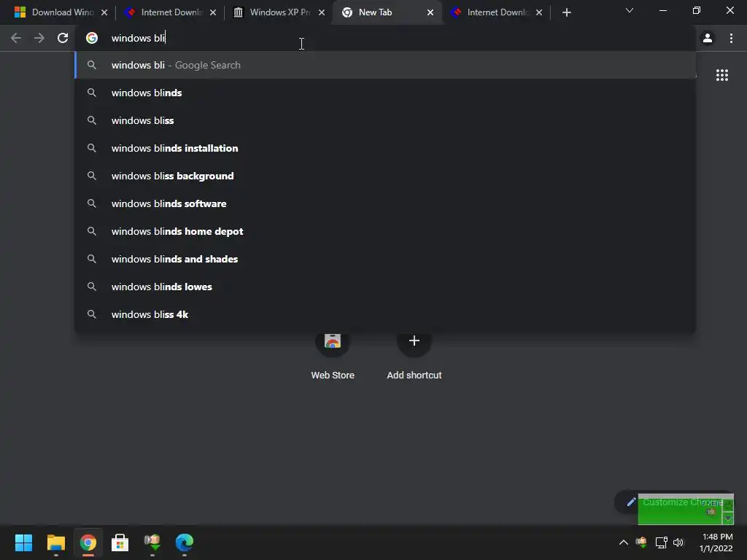This screenshot has width=747, height=560.
Task: Expand the tab search chevron
Action: coord(630,10)
